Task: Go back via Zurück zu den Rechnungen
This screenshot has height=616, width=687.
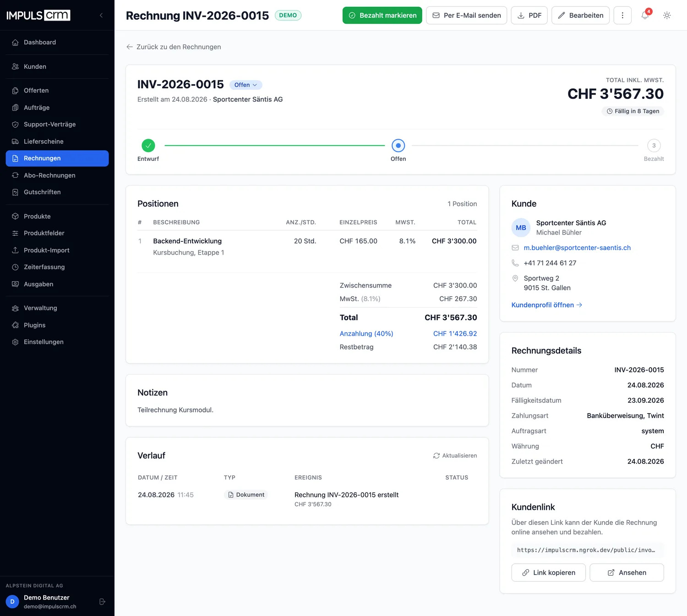Action: pyautogui.click(x=174, y=47)
